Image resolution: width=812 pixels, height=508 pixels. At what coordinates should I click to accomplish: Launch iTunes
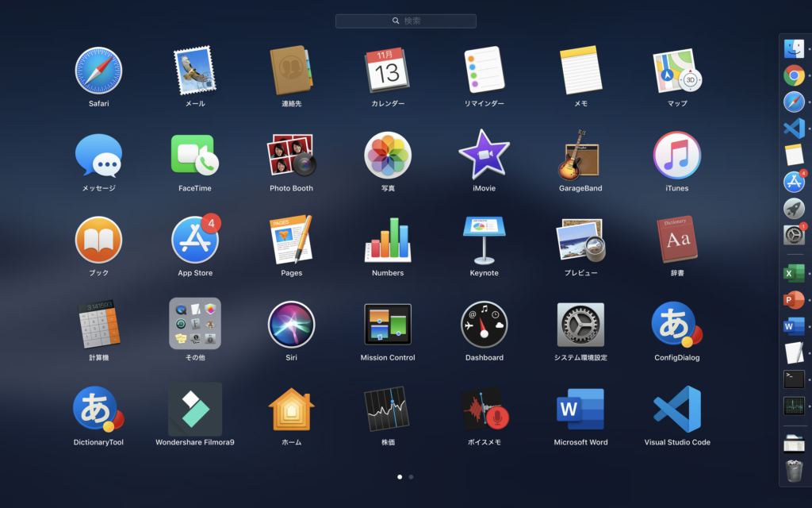677,155
